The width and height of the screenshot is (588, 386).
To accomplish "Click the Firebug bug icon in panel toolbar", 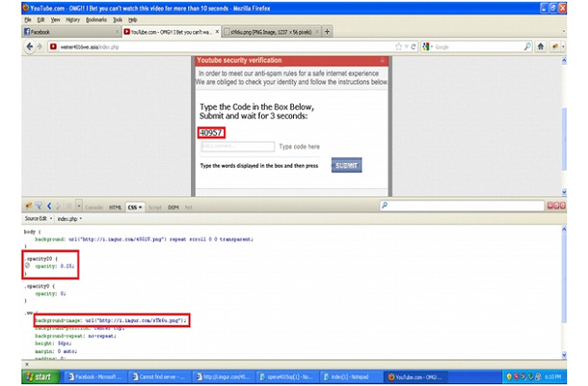I will tap(29, 206).
